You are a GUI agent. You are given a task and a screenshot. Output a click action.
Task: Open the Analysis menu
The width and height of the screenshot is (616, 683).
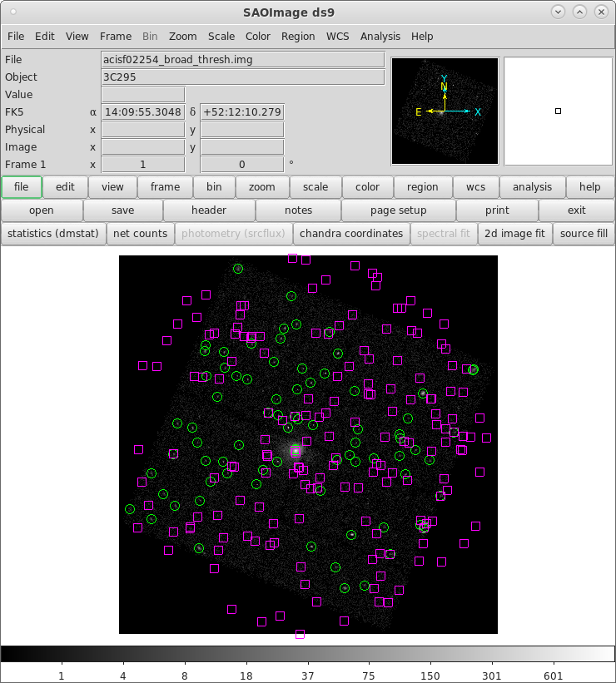click(380, 37)
